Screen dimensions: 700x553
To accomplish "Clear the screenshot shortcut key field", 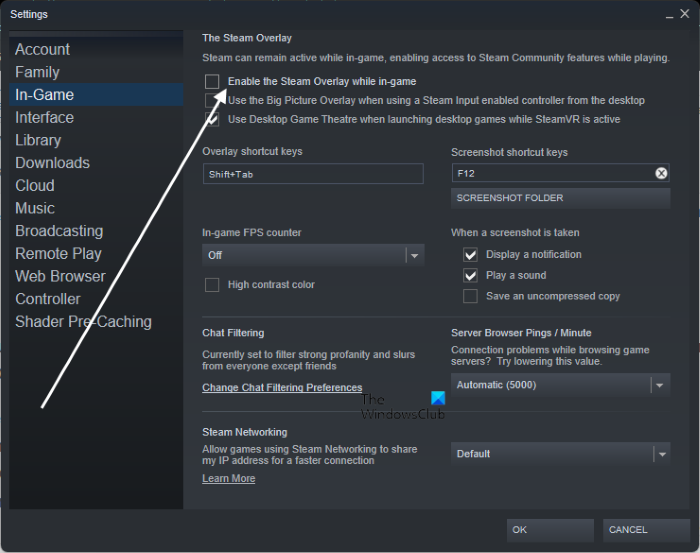I will click(x=661, y=173).
